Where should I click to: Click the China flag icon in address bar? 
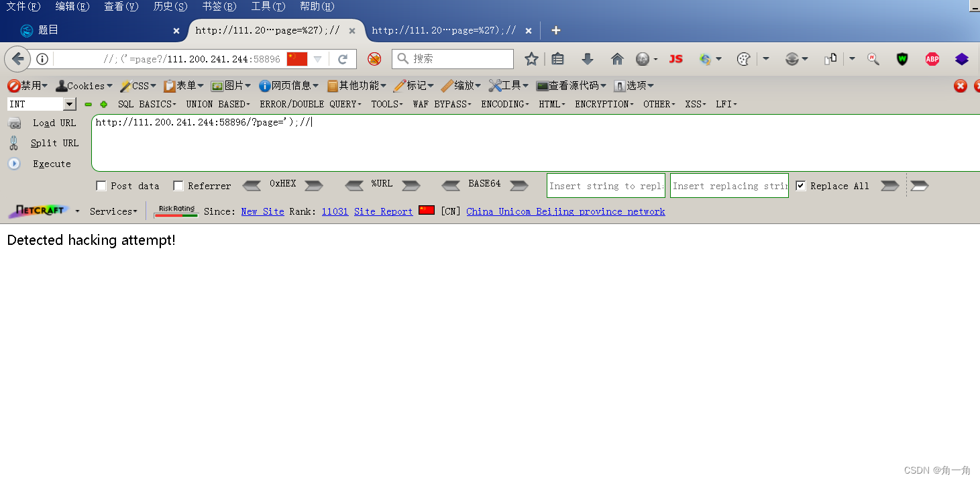(x=296, y=59)
